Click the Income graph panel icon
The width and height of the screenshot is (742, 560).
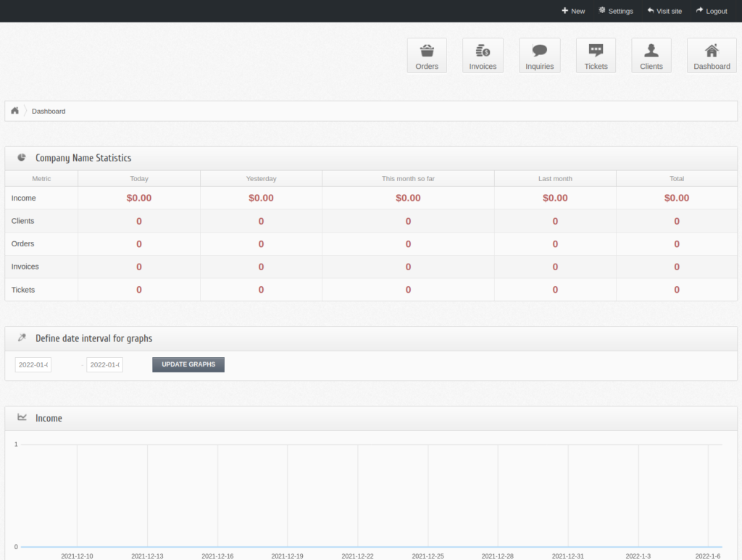click(22, 417)
